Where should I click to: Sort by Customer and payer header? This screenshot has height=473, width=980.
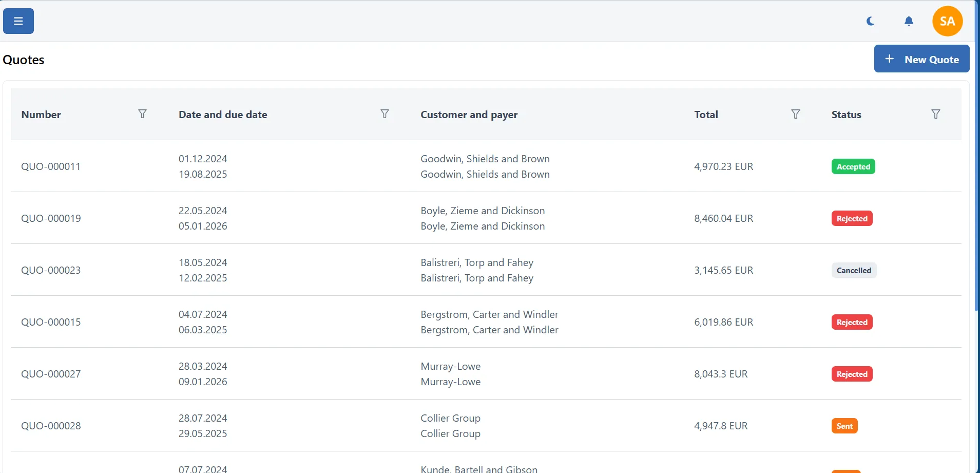pyautogui.click(x=469, y=115)
